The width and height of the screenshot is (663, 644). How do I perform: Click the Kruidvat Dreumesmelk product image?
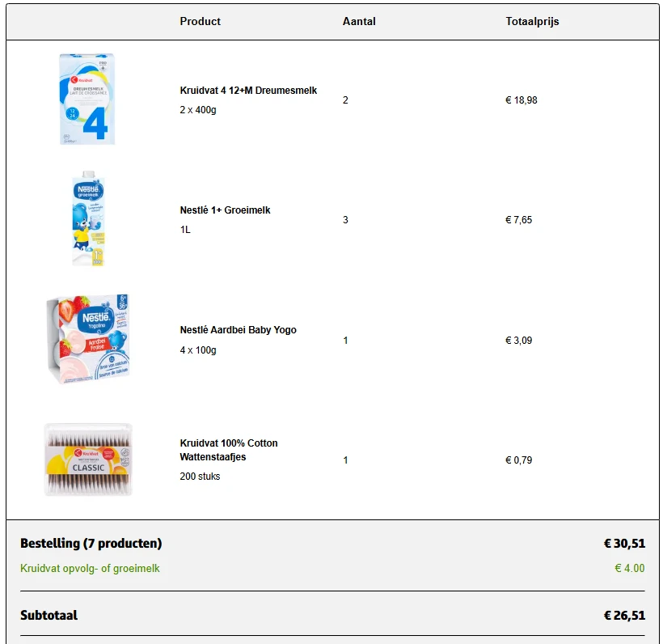[87, 100]
